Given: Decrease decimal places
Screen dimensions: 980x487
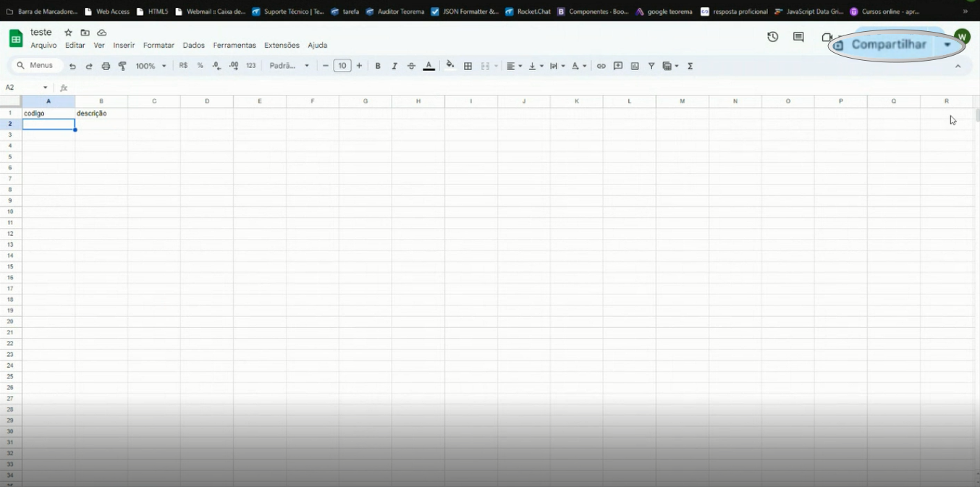Looking at the screenshot, I should (x=217, y=66).
